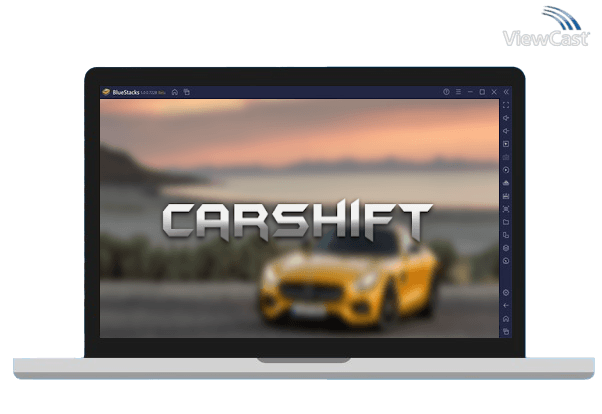Click the BlueStacks title text
This screenshot has width=602, height=414.
(x=126, y=93)
